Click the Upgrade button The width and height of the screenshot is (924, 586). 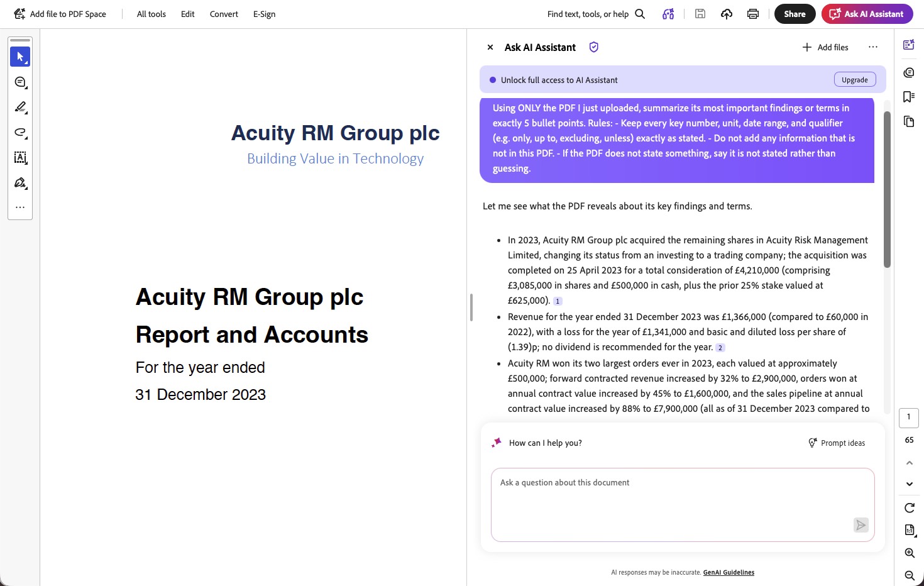click(855, 80)
